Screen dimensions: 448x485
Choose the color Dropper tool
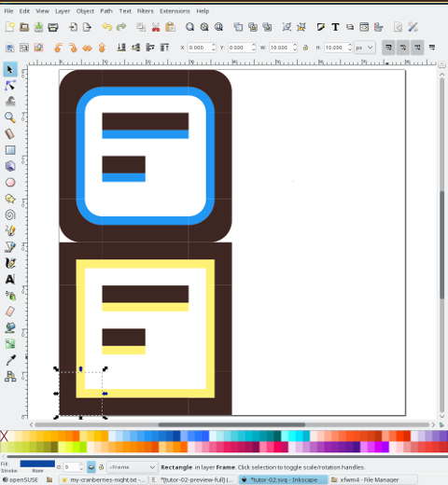coord(10,360)
